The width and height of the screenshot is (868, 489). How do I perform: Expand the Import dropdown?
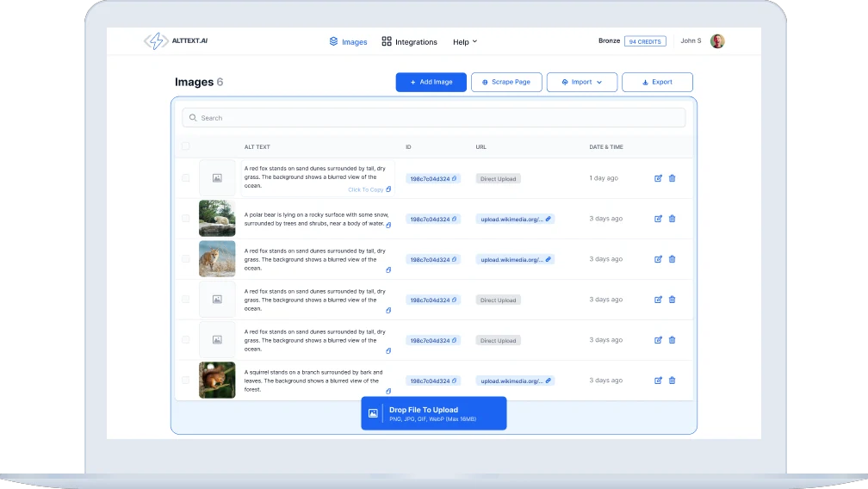(582, 82)
